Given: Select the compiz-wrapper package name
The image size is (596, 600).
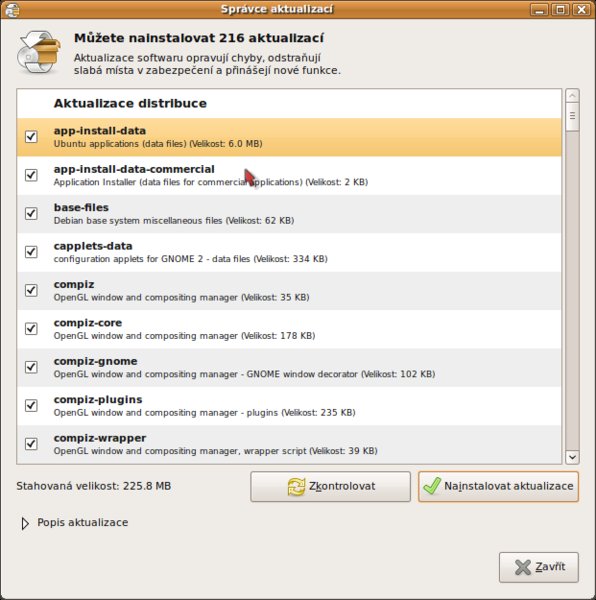Looking at the screenshot, I should 100,438.
